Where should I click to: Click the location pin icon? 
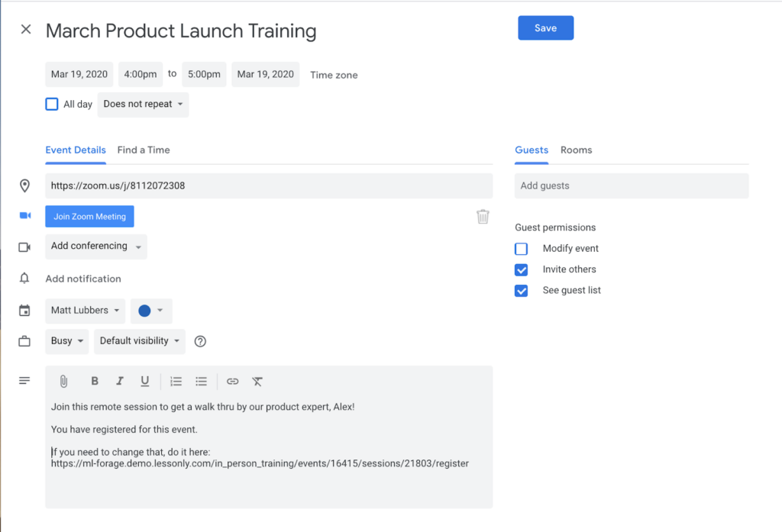(24, 186)
